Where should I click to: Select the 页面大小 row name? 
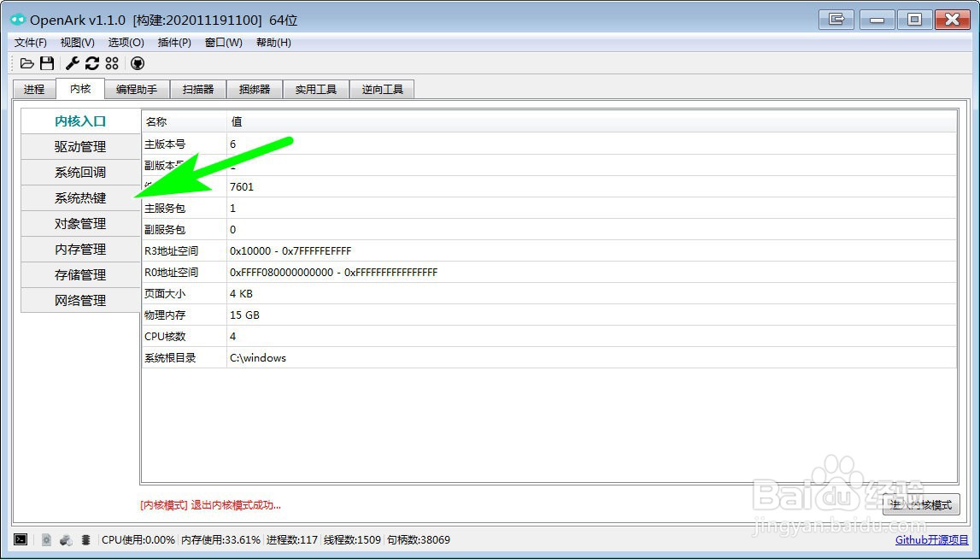(x=165, y=293)
